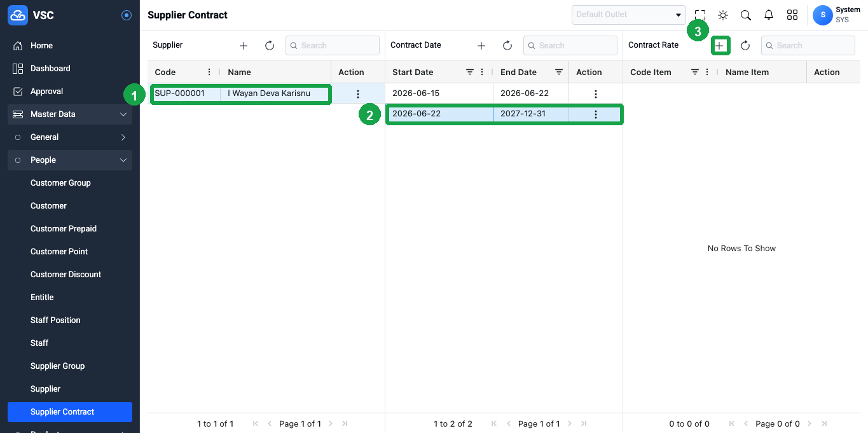Open Code column menu in Supplier grid
Screen dimensions: 868x433
209,72
